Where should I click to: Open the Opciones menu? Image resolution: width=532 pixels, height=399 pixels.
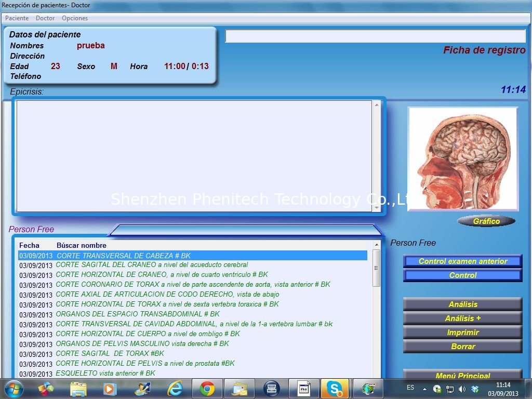pos(75,18)
